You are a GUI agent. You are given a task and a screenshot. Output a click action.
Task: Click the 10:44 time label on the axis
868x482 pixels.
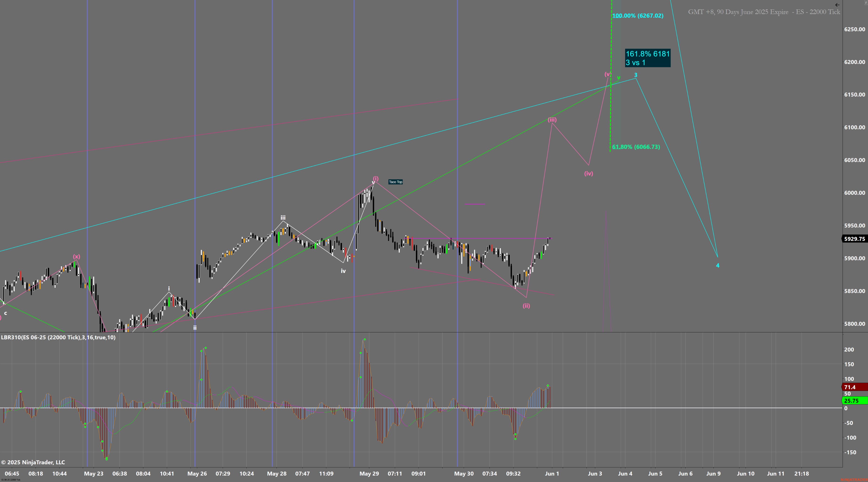pos(60,474)
